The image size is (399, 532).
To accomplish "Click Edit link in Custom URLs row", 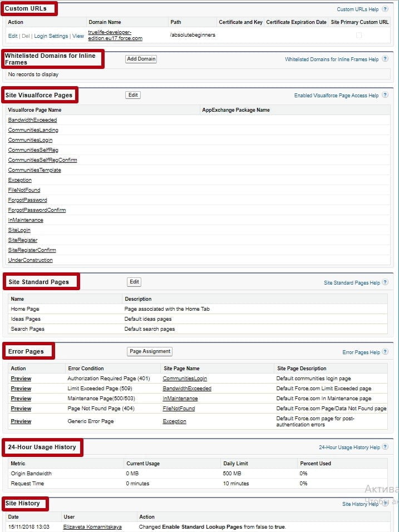I will [13, 36].
